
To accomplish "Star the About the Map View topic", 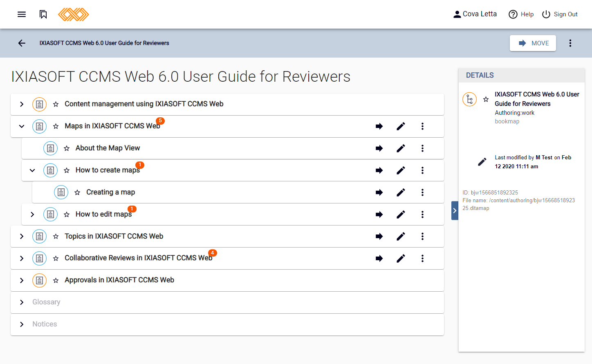I will (67, 148).
